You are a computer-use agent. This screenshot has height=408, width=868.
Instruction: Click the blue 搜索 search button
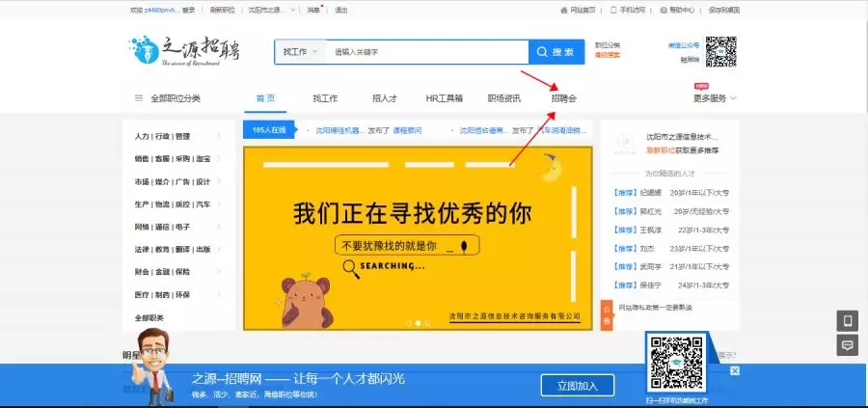(x=556, y=52)
